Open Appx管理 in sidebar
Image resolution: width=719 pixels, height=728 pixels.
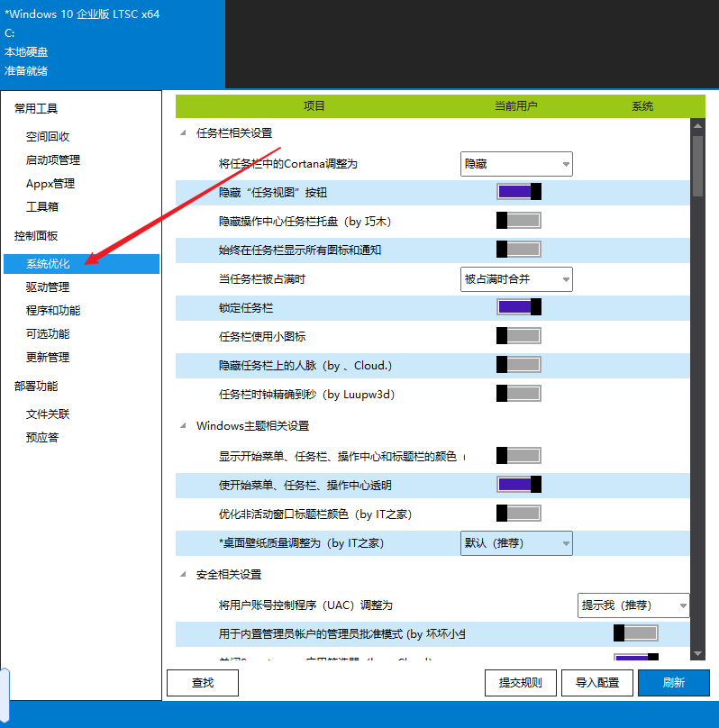coord(50,184)
